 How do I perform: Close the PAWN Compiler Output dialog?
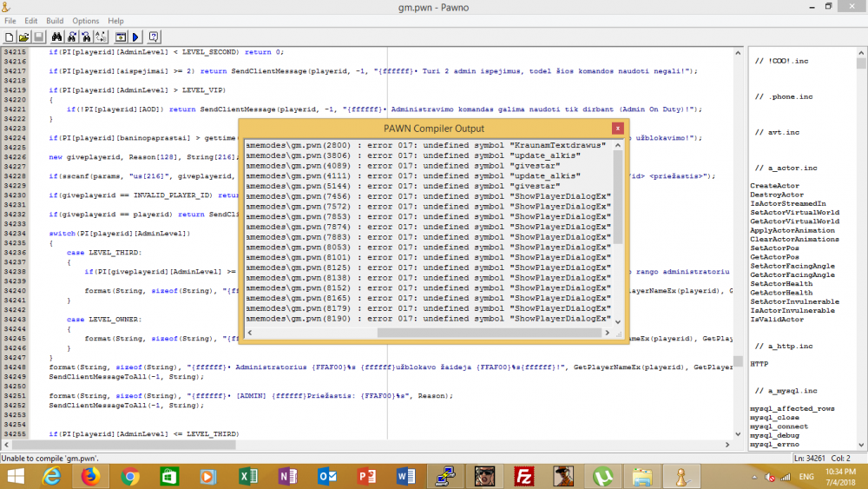[x=618, y=129]
